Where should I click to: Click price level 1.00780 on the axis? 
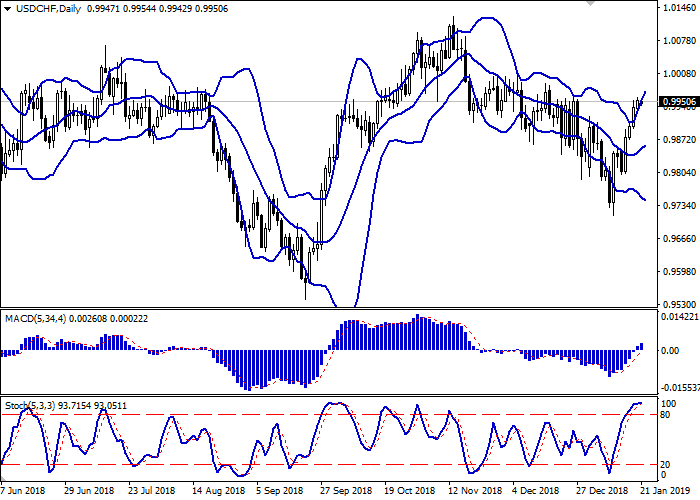pyautogui.click(x=679, y=41)
